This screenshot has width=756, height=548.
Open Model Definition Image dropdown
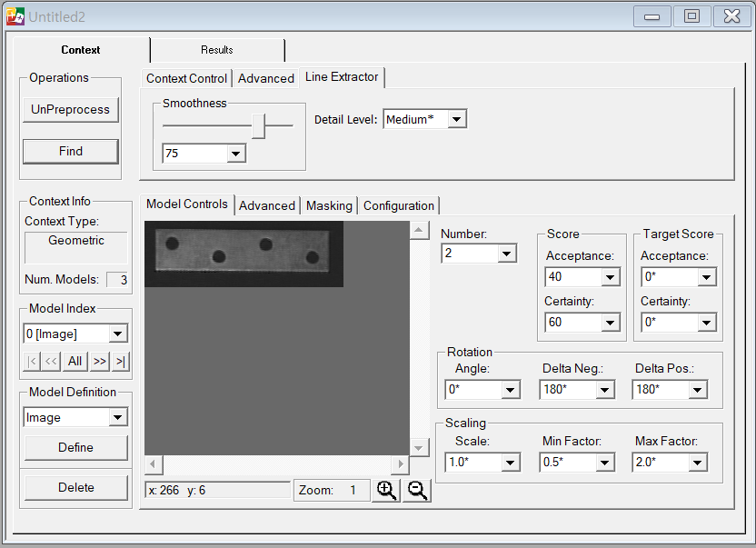coord(117,417)
